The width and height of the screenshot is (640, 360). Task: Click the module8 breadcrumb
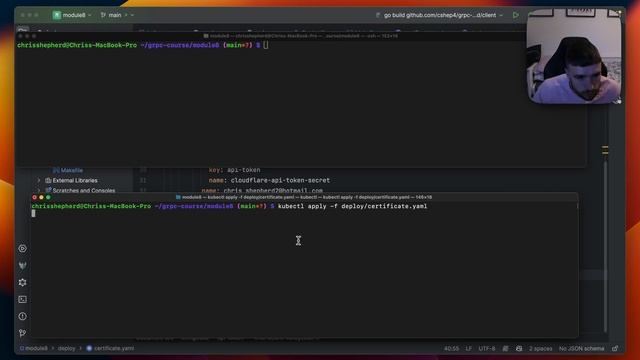(34, 349)
